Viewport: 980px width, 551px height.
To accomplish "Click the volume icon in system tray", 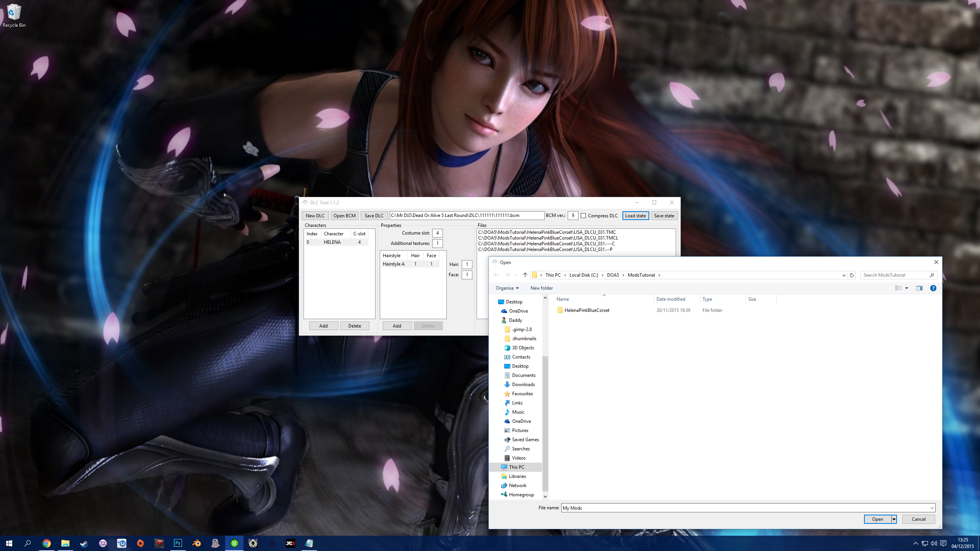I will [934, 543].
